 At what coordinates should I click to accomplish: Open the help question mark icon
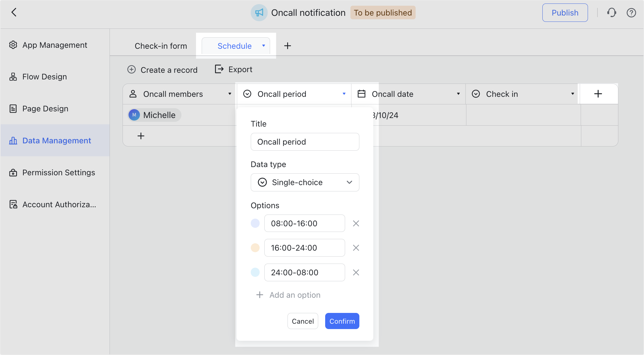[631, 13]
